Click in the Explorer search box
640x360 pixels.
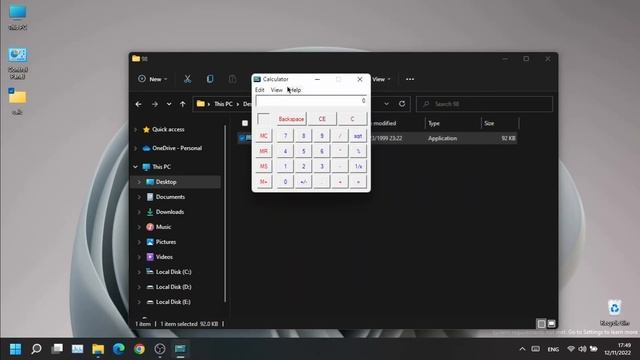(484, 104)
